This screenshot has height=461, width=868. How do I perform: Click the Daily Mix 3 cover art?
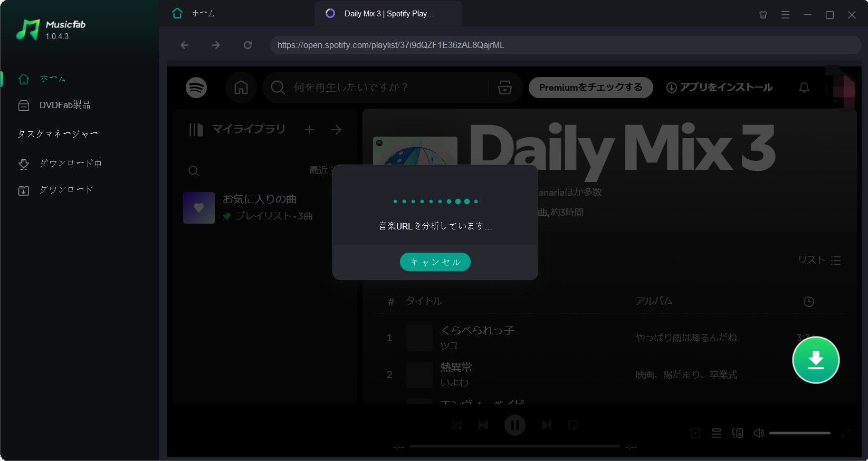(x=415, y=151)
